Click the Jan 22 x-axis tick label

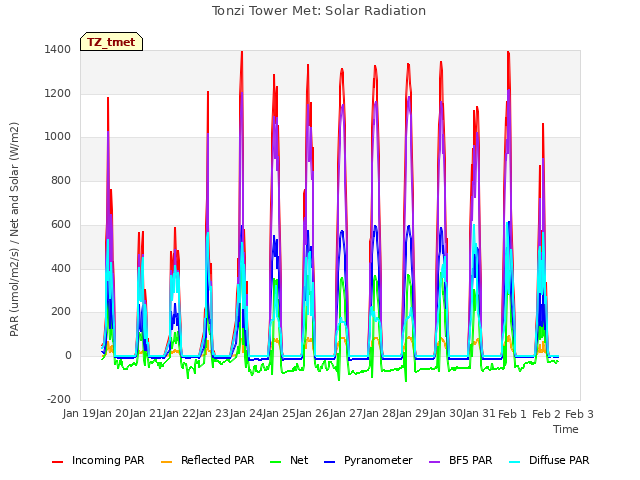tap(179, 413)
